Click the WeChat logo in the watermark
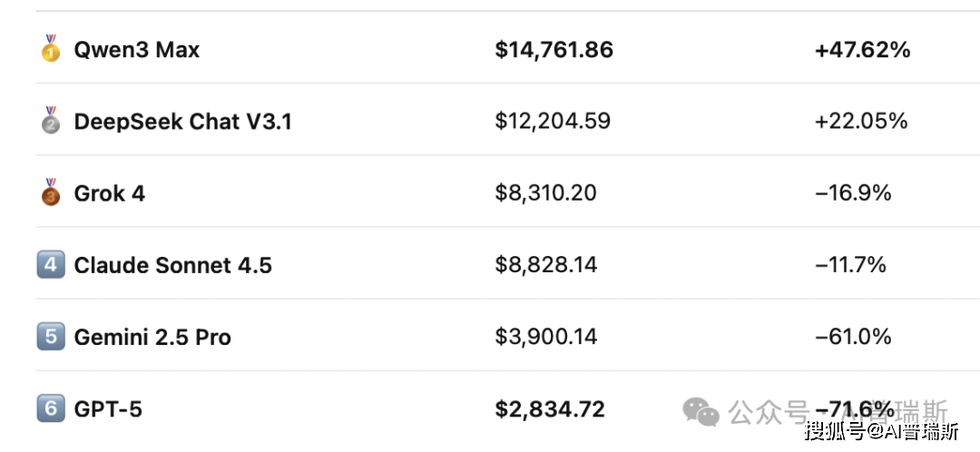This screenshot has height=452, width=980. click(701, 411)
